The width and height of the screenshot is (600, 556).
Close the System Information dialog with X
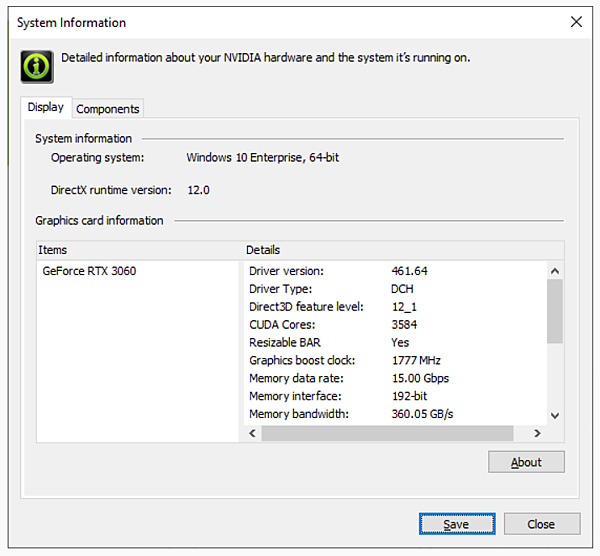[x=576, y=22]
